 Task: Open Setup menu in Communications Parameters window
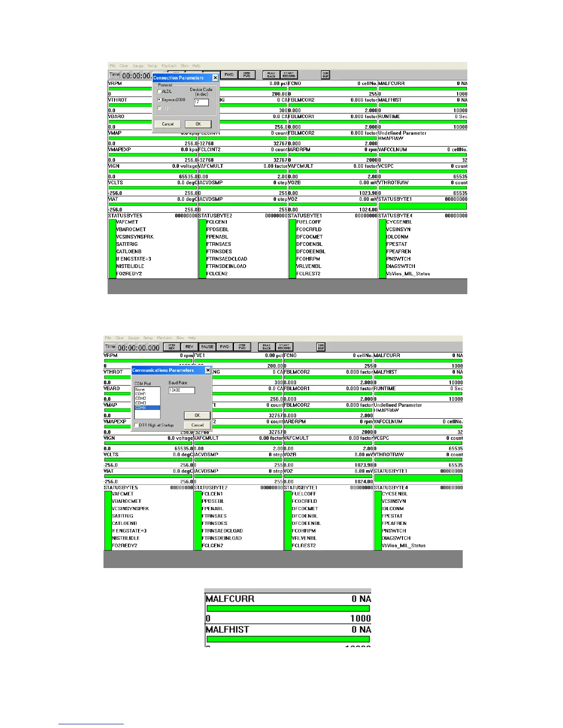pos(148,338)
